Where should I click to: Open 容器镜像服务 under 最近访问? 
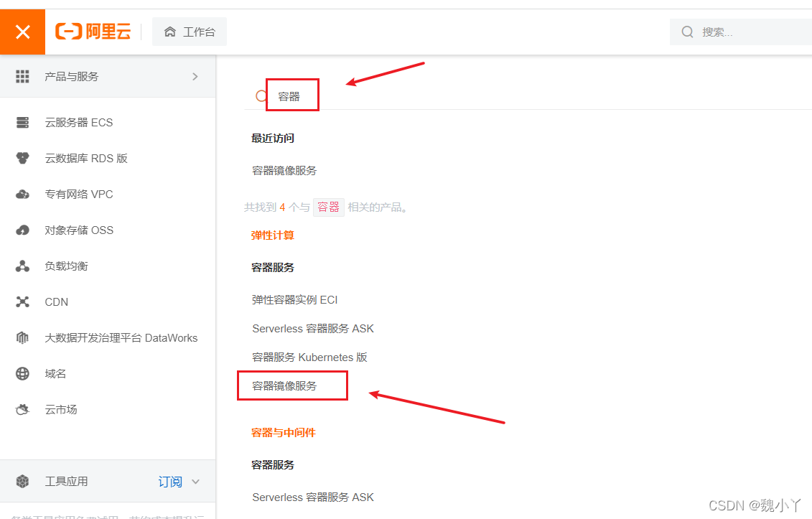pyautogui.click(x=284, y=170)
